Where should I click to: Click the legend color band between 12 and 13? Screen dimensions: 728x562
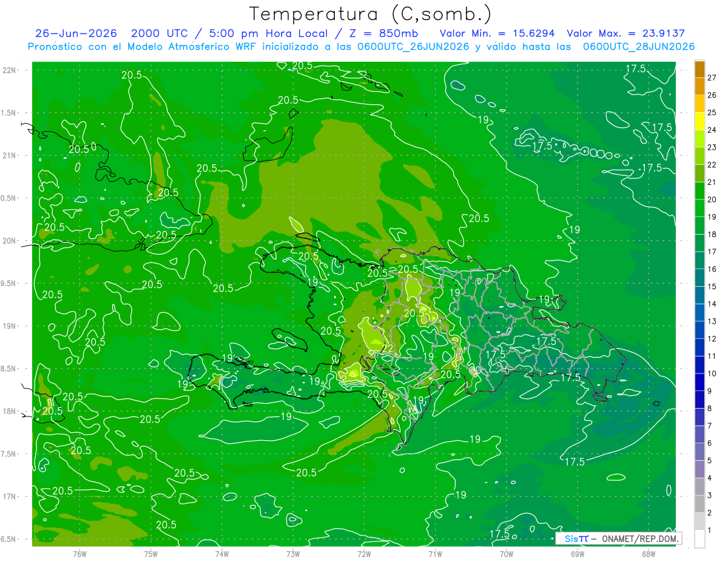(x=699, y=330)
